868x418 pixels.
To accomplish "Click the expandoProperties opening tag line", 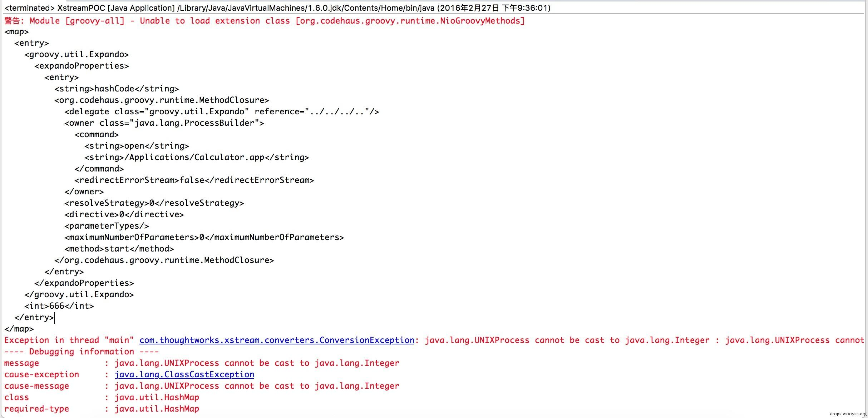I will (x=82, y=66).
